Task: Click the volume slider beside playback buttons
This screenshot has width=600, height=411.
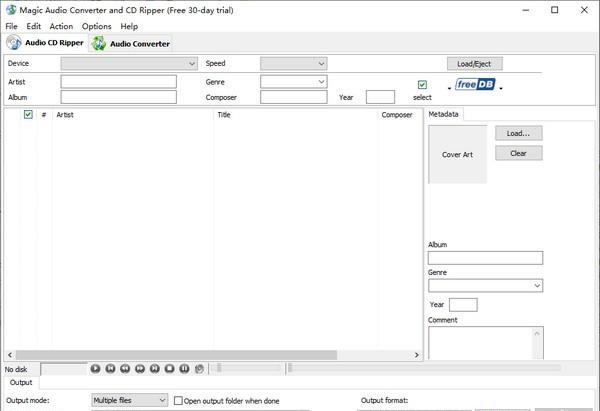Action: click(x=245, y=368)
